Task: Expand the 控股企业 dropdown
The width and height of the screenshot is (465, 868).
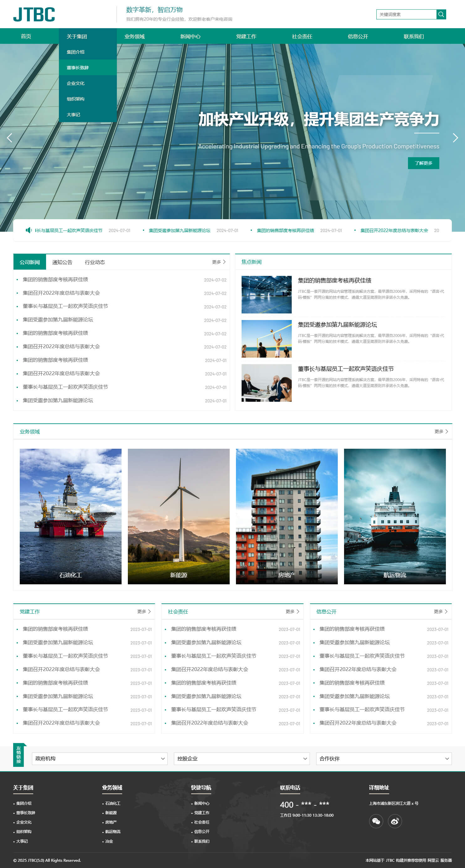Action: pyautogui.click(x=242, y=758)
